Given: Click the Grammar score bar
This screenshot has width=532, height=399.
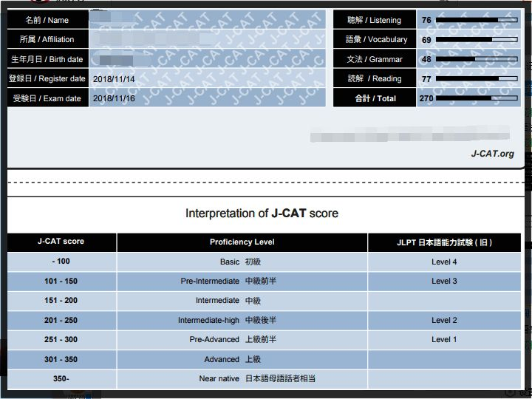Looking at the screenshot, I should click(477, 59).
